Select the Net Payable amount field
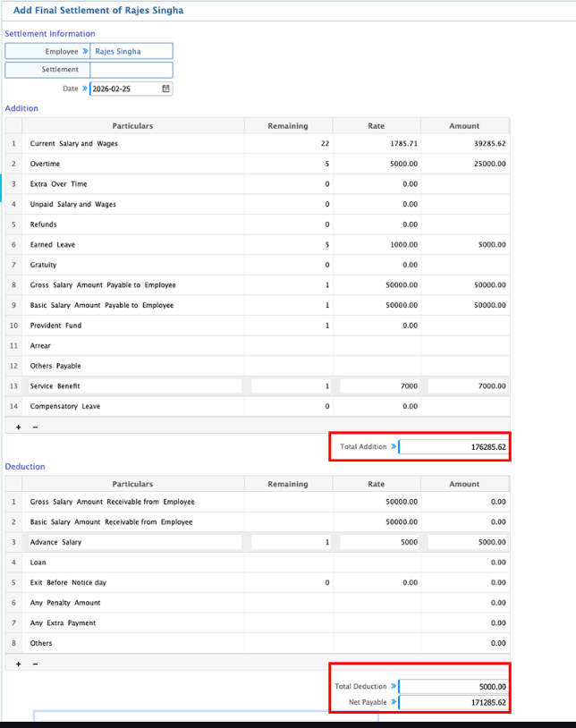 454,702
